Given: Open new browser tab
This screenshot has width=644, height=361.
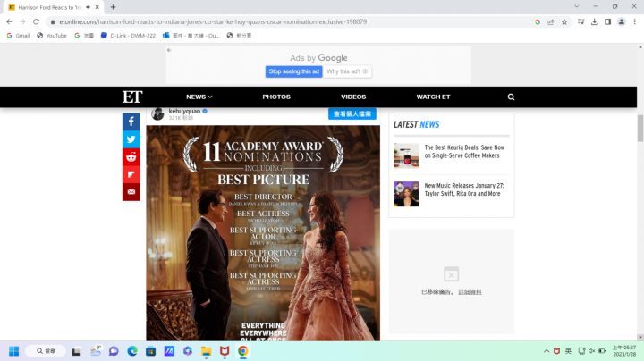Looking at the screenshot, I should pyautogui.click(x=113, y=7).
